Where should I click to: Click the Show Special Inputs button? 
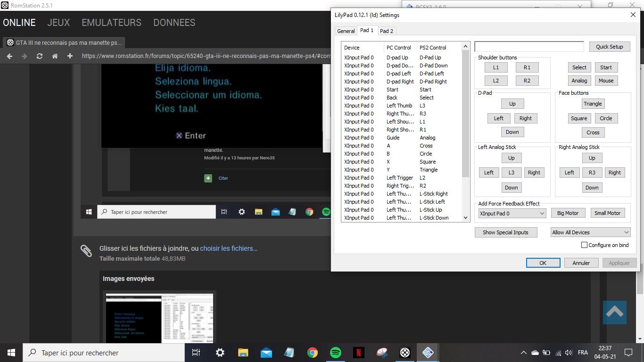[x=505, y=232]
